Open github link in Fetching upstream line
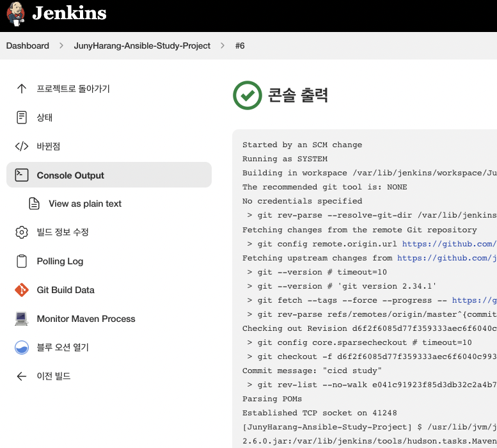 pyautogui.click(x=447, y=258)
